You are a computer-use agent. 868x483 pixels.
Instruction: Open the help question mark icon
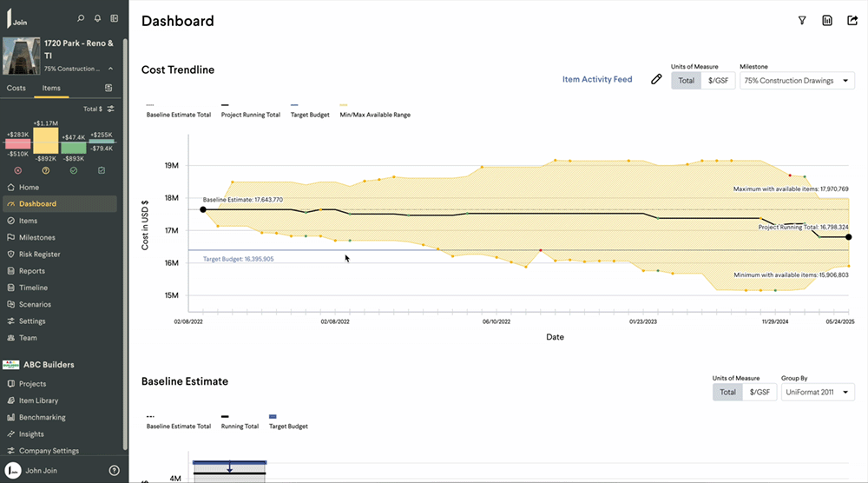(114, 471)
